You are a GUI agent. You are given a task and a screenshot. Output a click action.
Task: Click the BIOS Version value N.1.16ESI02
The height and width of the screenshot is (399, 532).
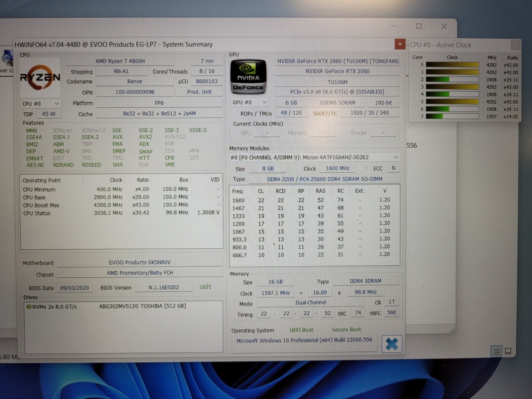coord(164,287)
